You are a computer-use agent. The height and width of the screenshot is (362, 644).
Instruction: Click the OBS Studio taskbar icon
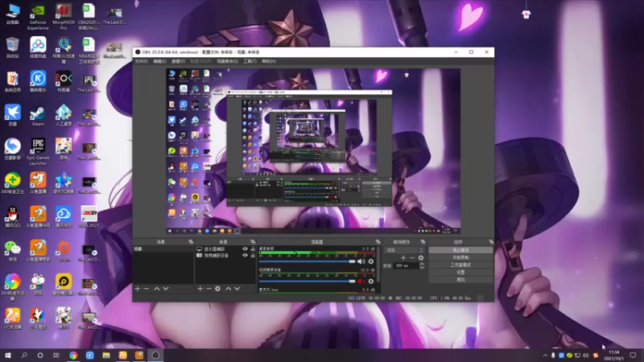click(155, 356)
